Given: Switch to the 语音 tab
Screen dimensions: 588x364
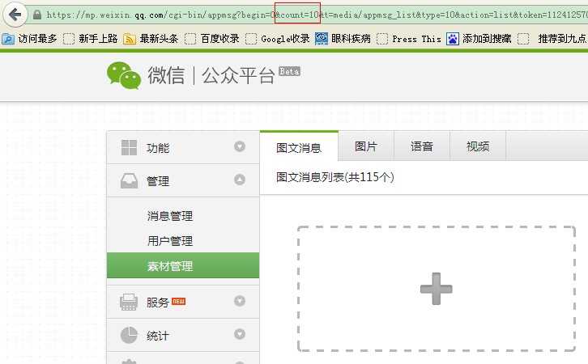Looking at the screenshot, I should (x=422, y=146).
